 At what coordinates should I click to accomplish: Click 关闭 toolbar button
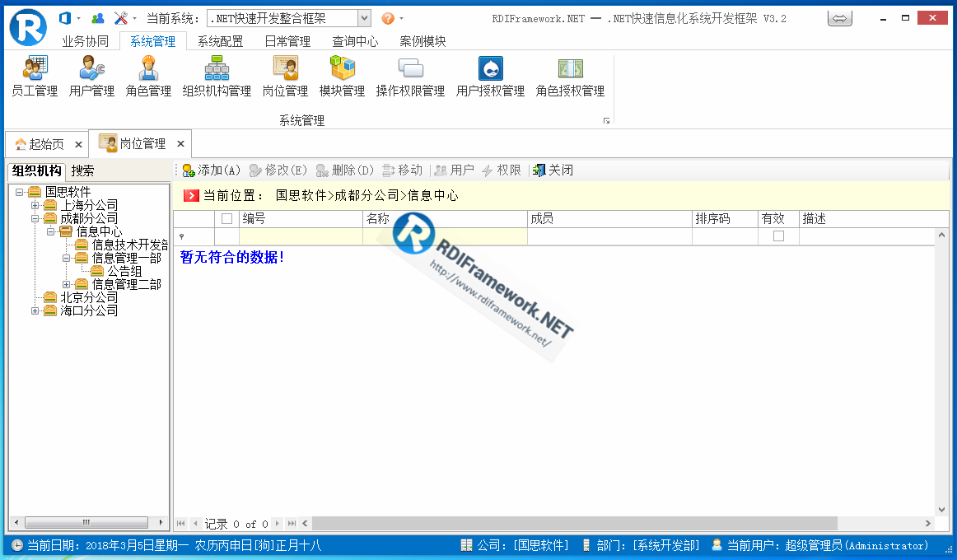[x=553, y=170]
